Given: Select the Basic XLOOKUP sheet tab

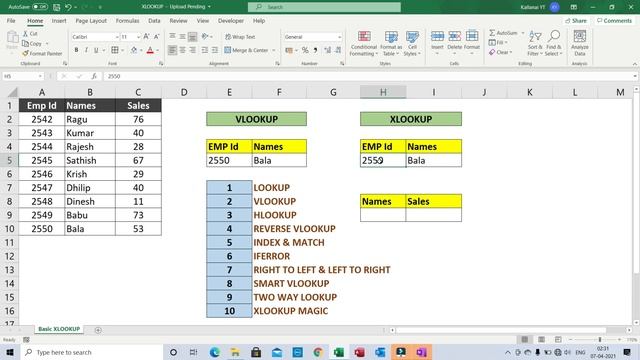Looking at the screenshot, I should pyautogui.click(x=59, y=329).
